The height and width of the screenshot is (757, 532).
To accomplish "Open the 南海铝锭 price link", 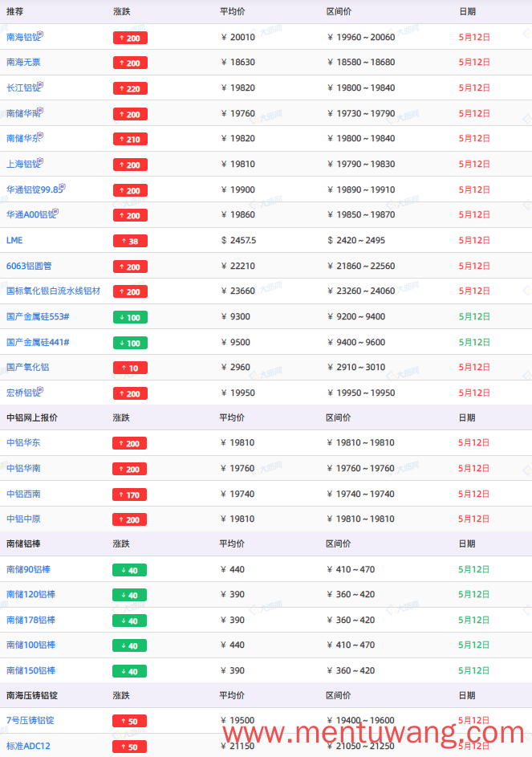I will click(22, 37).
